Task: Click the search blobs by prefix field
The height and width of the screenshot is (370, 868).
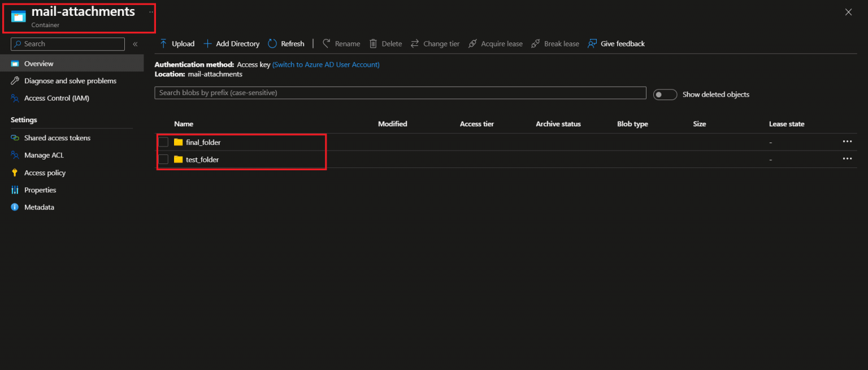Action: pyautogui.click(x=400, y=93)
